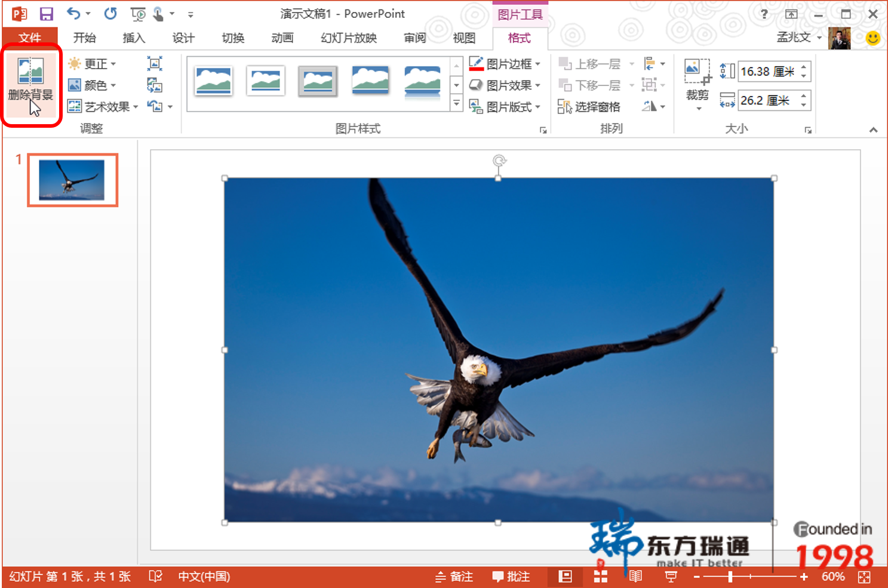This screenshot has width=888, height=588.
Task: Toggle the 备注 notes pane
Action: pos(454,577)
